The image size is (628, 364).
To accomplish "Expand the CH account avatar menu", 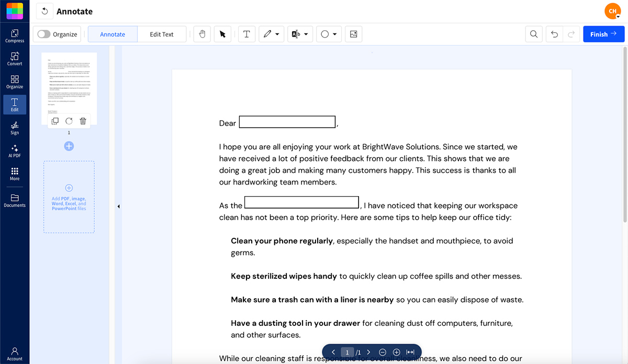I will [612, 10].
